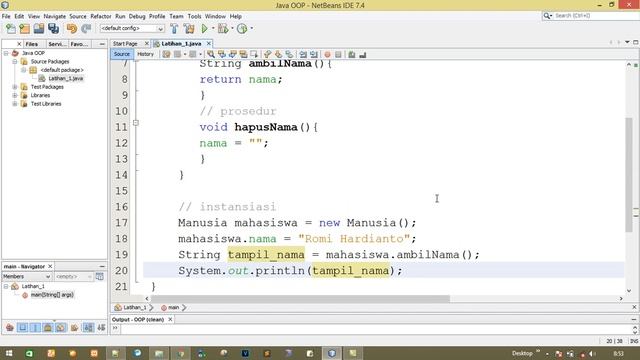Open the Tools menu

[194, 16]
